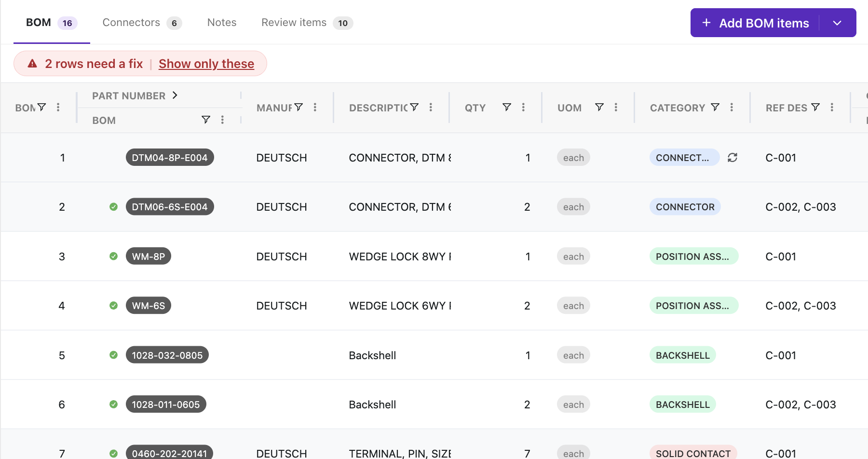Click the 'C-002, C-003' ref des in row 6
Screen dimensions: 868x459
tap(800, 405)
